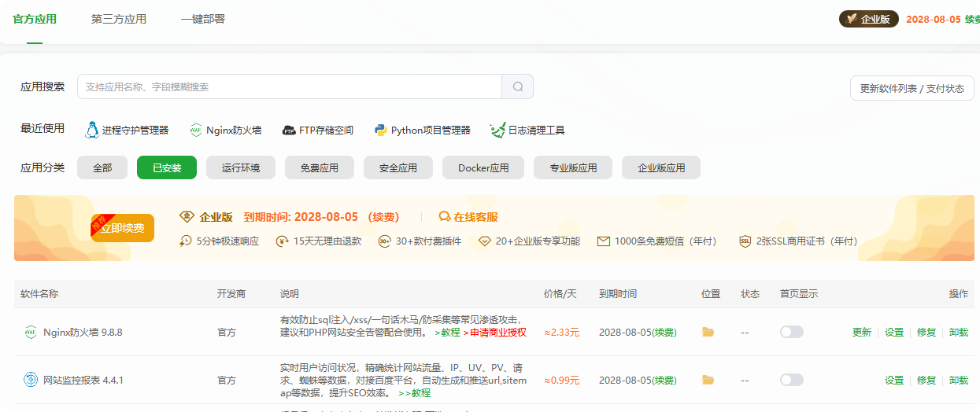
Task: Click the >申请商业授权 link
Action: 494,333
